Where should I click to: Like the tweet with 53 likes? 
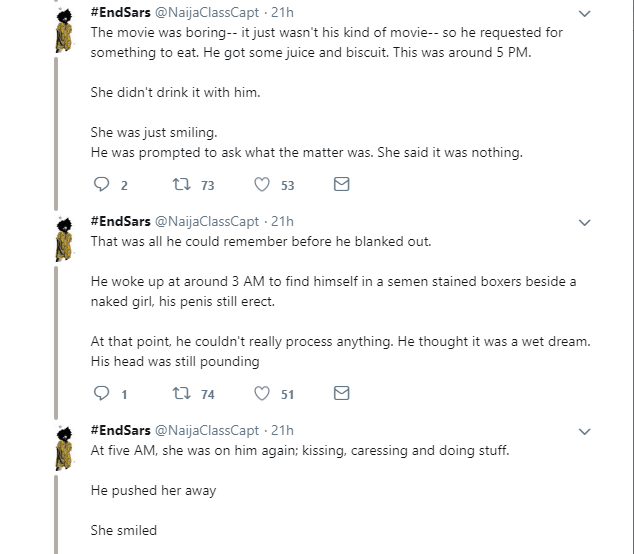(x=263, y=185)
